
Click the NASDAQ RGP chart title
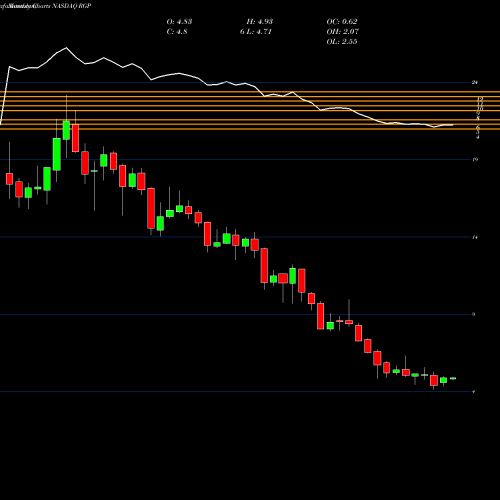(72, 6)
